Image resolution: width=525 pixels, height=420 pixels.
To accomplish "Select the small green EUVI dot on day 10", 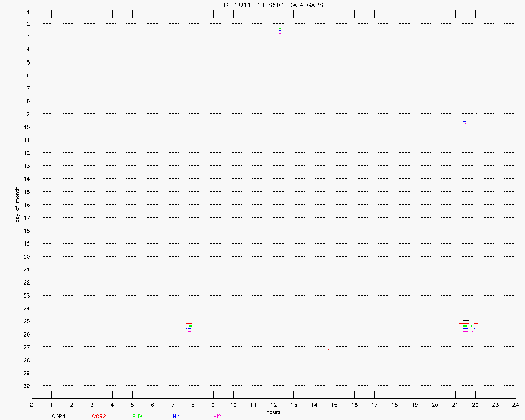I will point(41,131).
